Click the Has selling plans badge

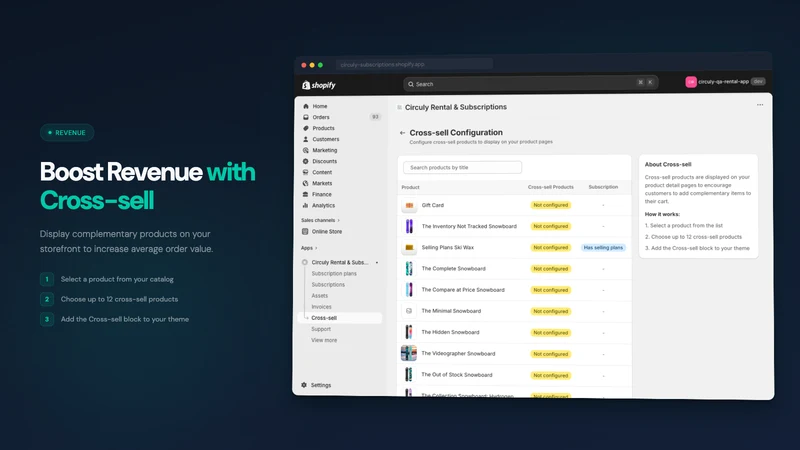coord(603,247)
